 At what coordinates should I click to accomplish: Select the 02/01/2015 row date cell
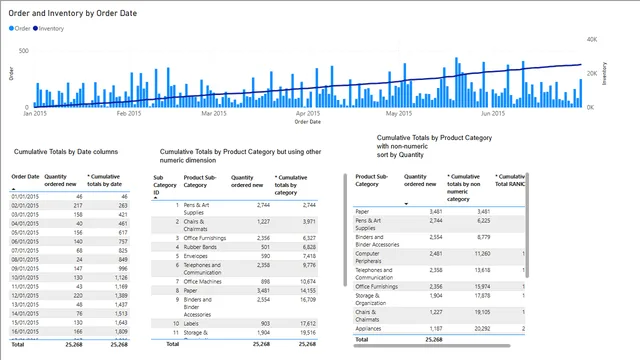click(x=25, y=206)
